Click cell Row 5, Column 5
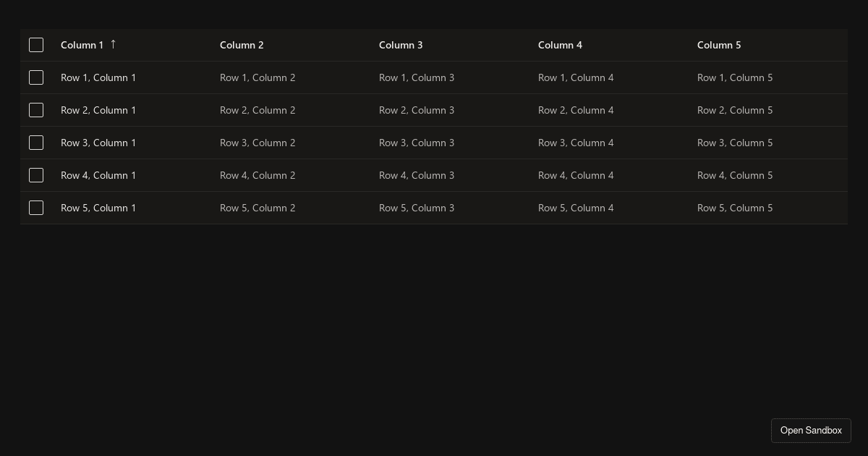The height and width of the screenshot is (456, 868). 735,208
